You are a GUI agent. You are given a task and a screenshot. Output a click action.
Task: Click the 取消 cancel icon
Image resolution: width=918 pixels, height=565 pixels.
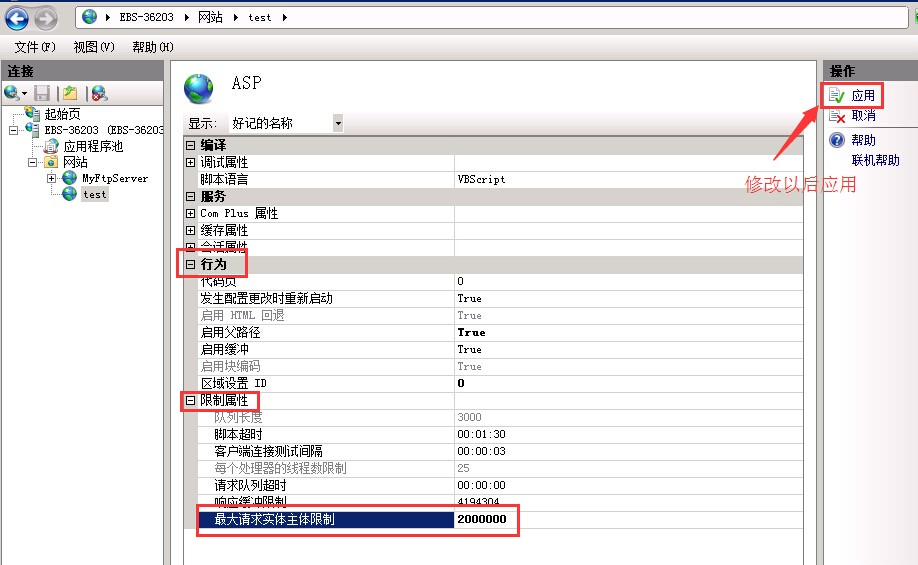837,116
